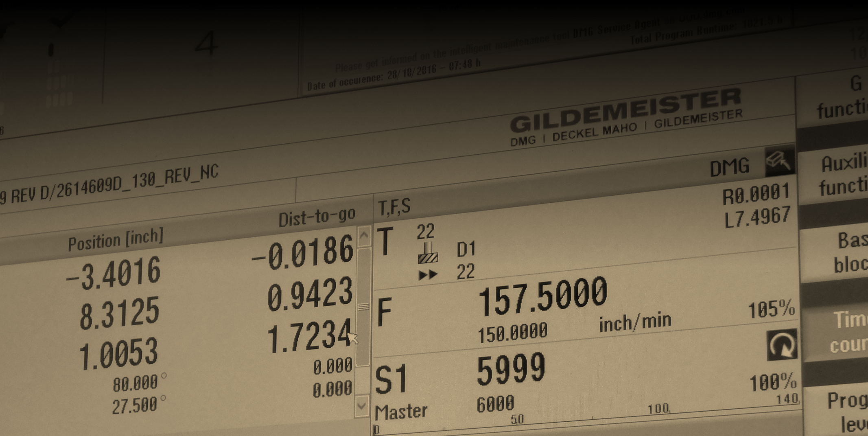This screenshot has height=436, width=868.
Task: Click the Total Program Runtime text
Action: click(706, 30)
